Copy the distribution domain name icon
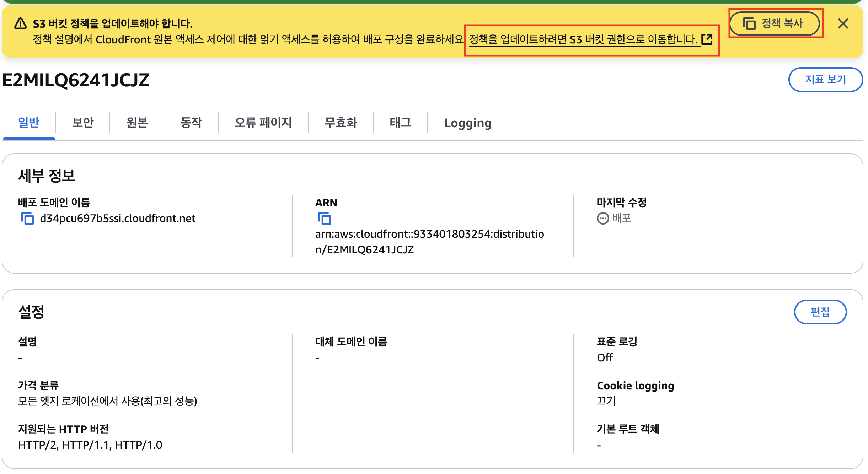The height and width of the screenshot is (474, 868). pos(27,218)
